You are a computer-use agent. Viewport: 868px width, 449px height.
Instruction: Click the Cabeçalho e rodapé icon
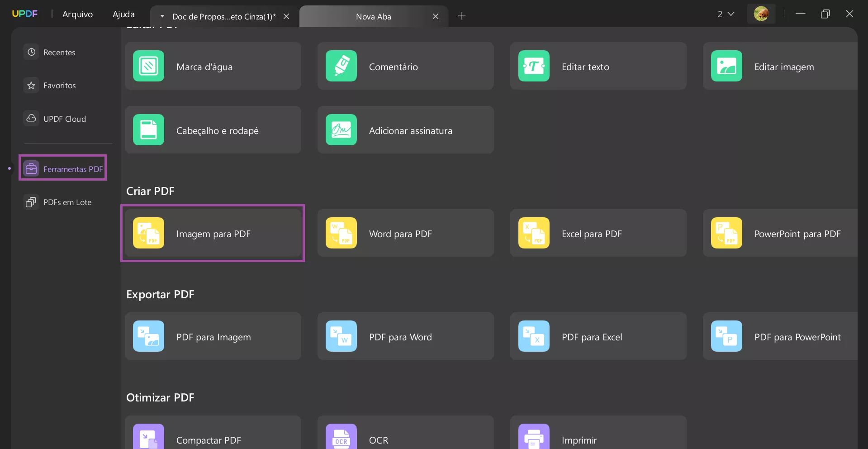(148, 130)
